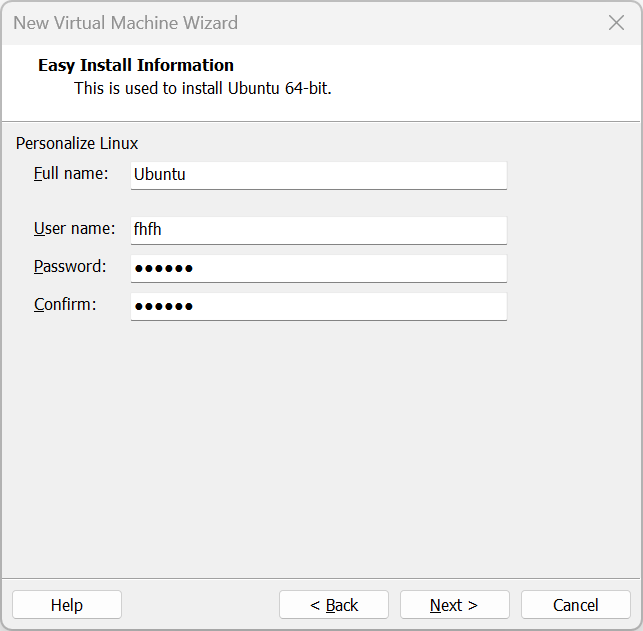643x631 pixels.
Task: Select the Password entry field
Action: click(318, 268)
